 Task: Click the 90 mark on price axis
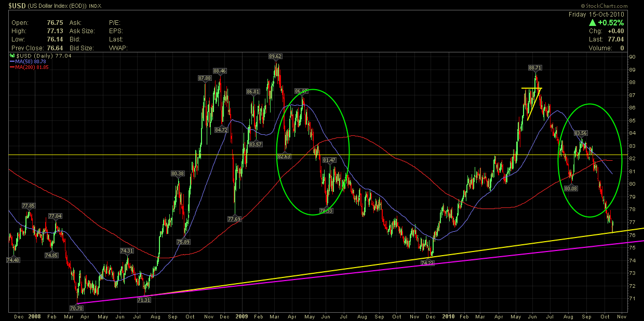click(x=632, y=57)
